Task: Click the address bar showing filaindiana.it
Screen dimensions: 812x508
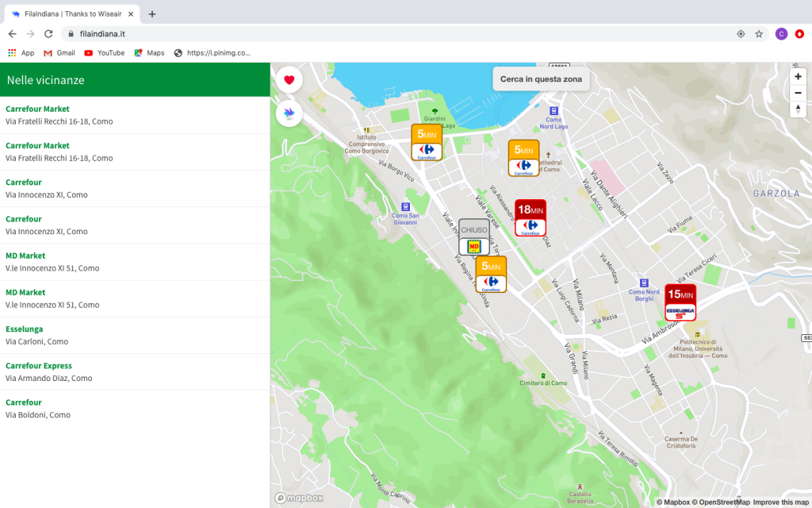Action: click(x=396, y=34)
